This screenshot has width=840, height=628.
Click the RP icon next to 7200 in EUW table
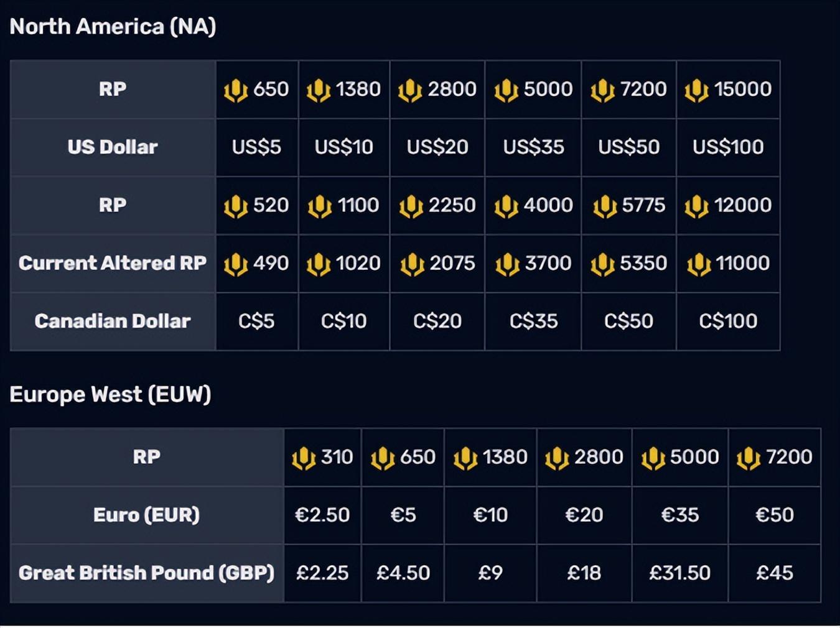tap(749, 458)
